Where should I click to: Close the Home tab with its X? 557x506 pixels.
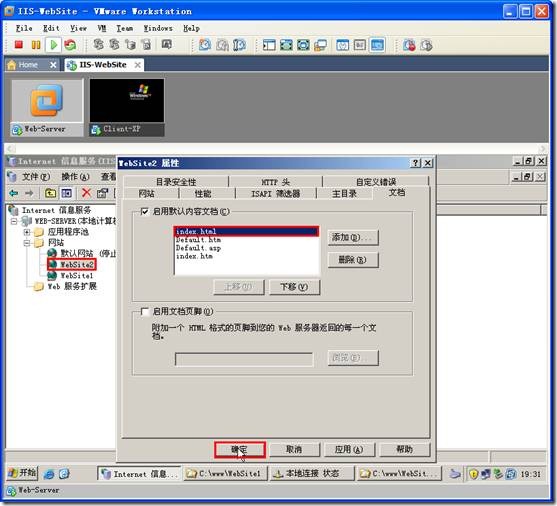(x=53, y=65)
